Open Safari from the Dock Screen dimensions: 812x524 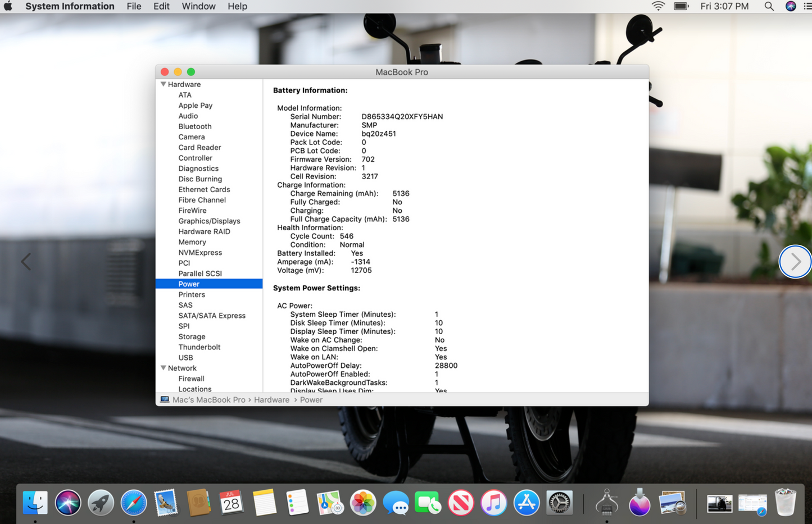[x=133, y=503]
